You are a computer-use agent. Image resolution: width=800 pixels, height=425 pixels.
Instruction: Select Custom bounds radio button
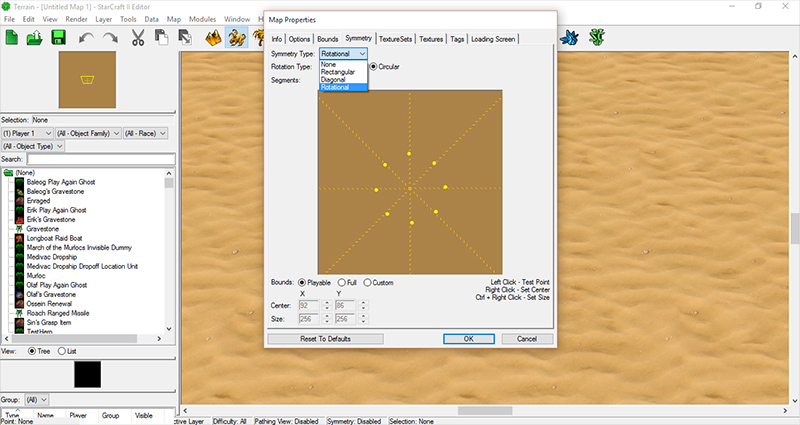pos(367,283)
